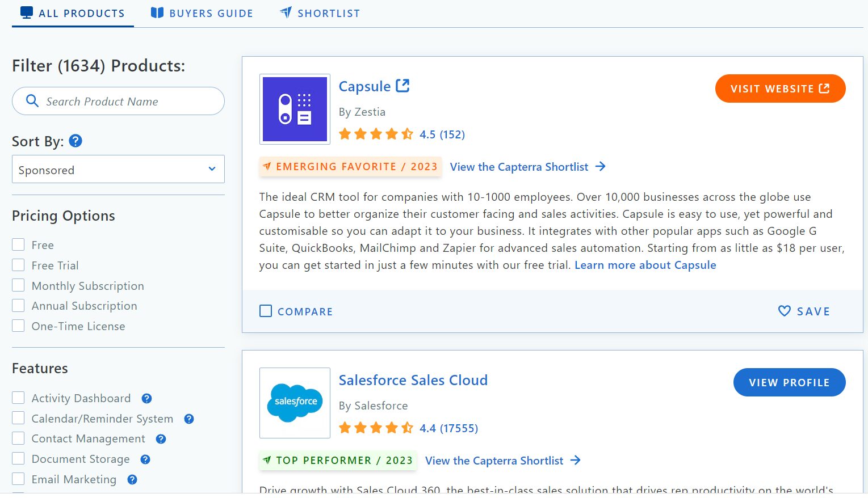Open the Capsule product title link
This screenshot has width=868, height=498.
364,86
